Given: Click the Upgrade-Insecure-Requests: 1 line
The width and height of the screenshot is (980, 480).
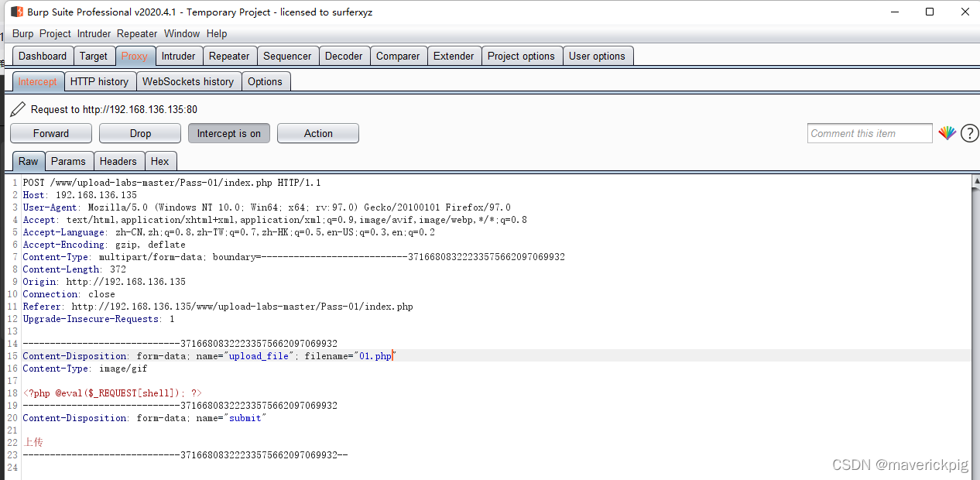Looking at the screenshot, I should coord(99,319).
